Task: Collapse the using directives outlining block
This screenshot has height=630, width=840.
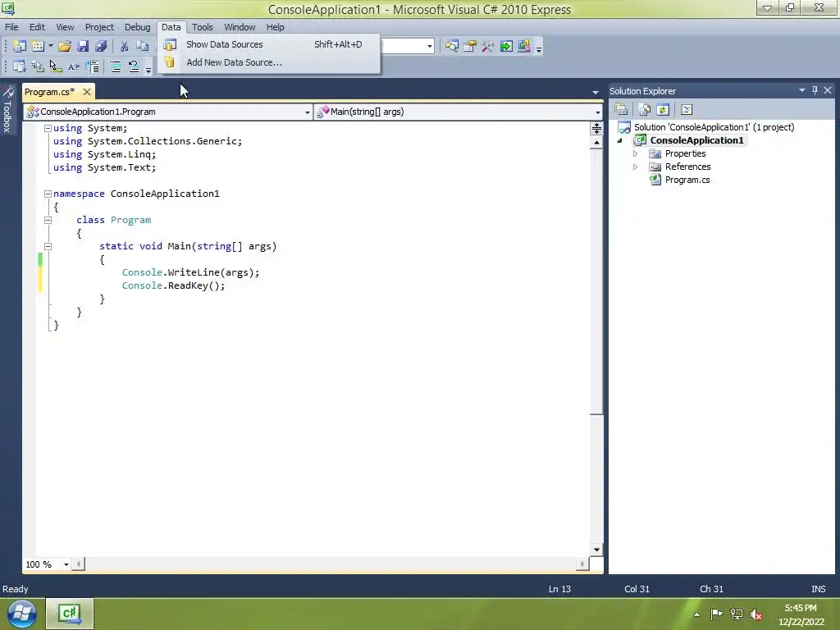Action: (x=48, y=128)
